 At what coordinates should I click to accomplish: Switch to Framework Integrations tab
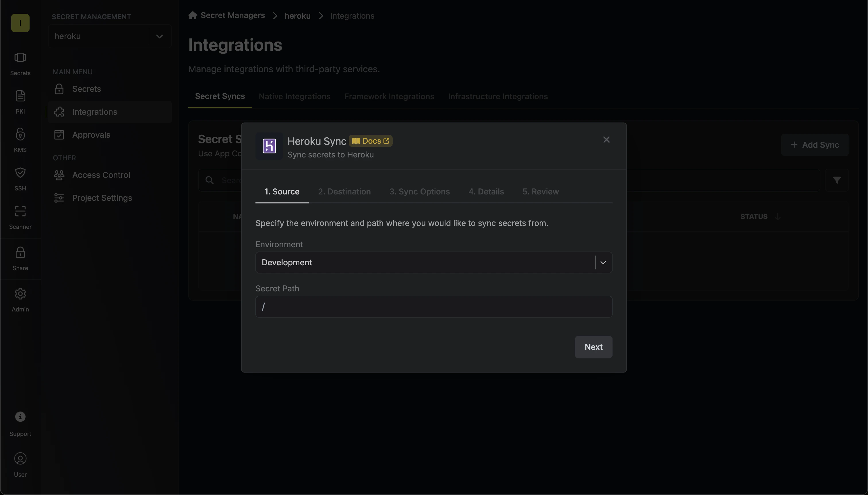[x=389, y=96]
